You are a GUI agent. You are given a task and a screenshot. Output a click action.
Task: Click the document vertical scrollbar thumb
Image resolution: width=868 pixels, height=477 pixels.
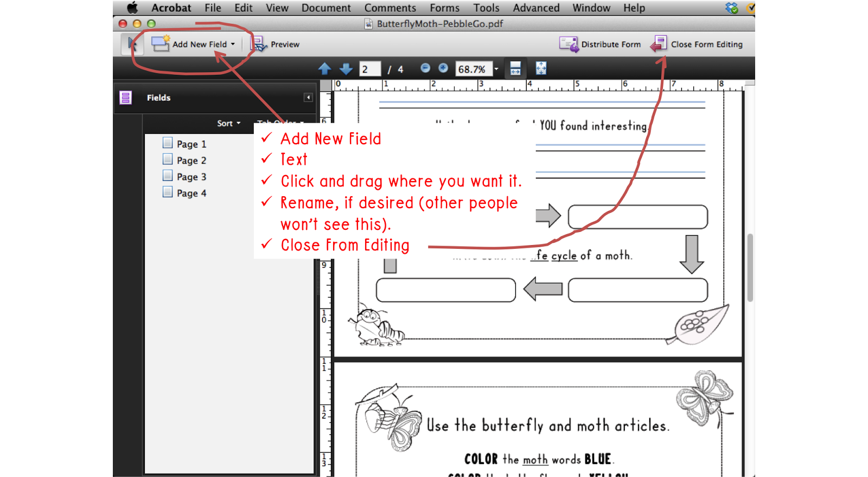tap(750, 267)
